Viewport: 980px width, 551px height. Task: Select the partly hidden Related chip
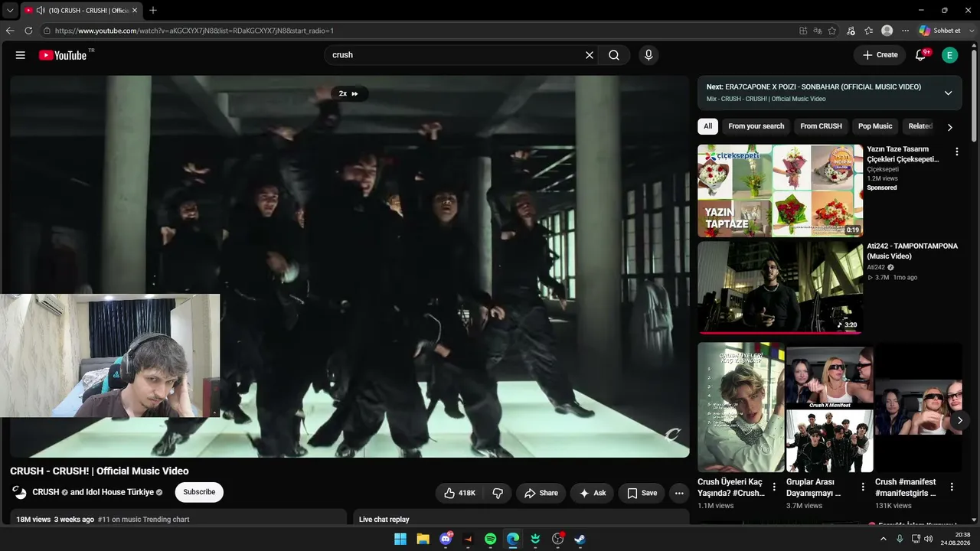point(920,126)
